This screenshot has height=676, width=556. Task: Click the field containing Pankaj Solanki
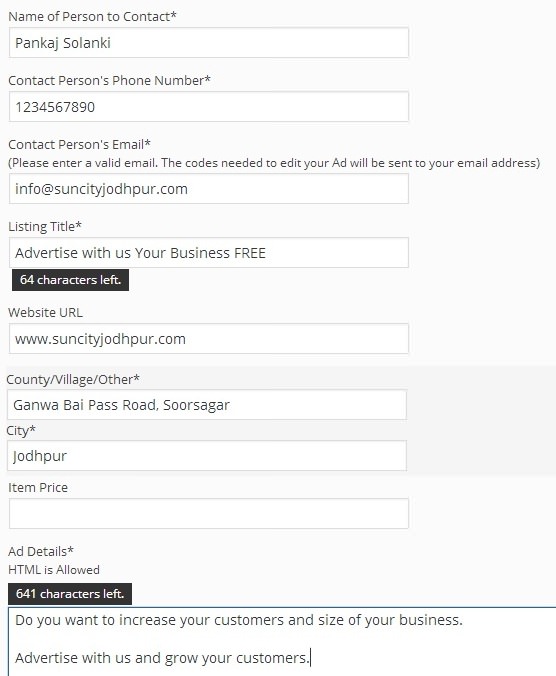209,43
